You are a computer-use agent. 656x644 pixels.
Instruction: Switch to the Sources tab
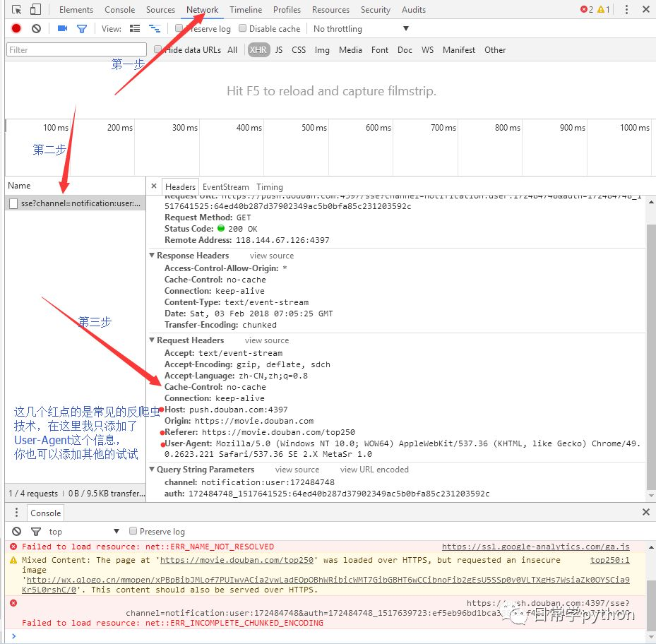160,10
